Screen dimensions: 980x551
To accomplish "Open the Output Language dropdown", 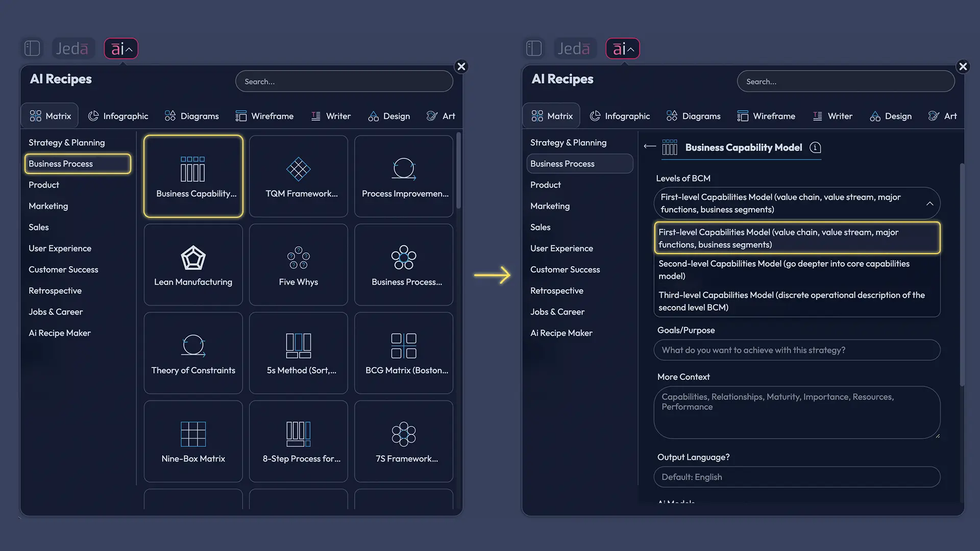I will (797, 477).
